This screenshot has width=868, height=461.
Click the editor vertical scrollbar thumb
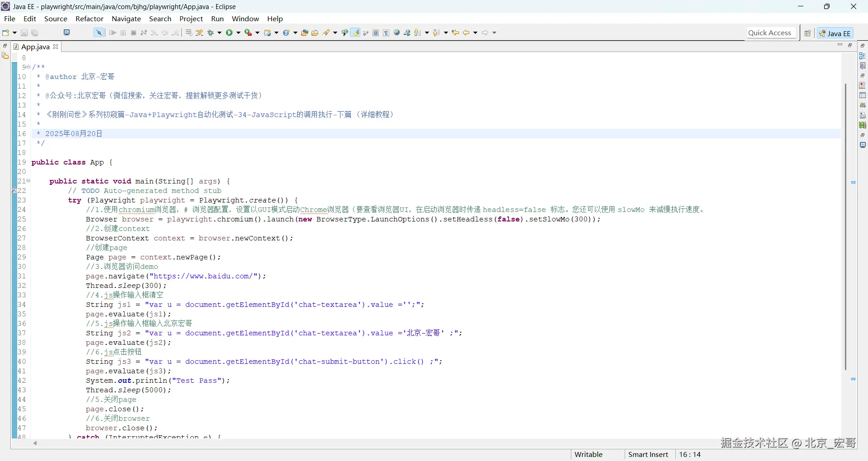[845, 226]
